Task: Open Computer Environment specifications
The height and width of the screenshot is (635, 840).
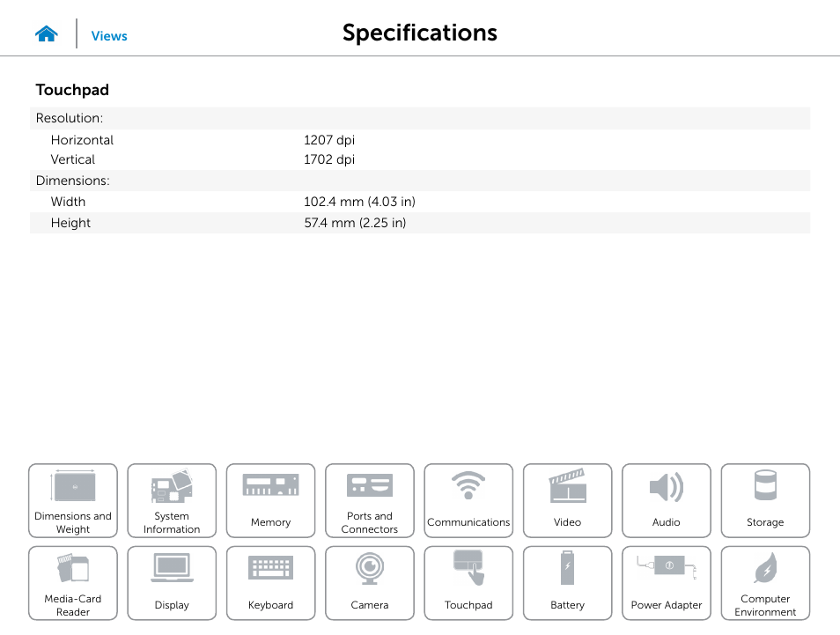Action: pyautogui.click(x=765, y=583)
